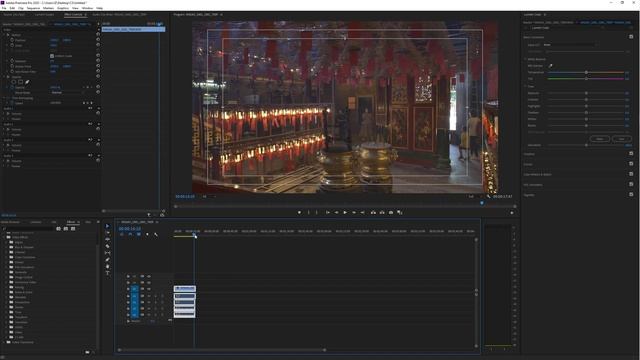Open Comparison View in Program monitor
This screenshot has width=640, height=360.
[x=400, y=212]
